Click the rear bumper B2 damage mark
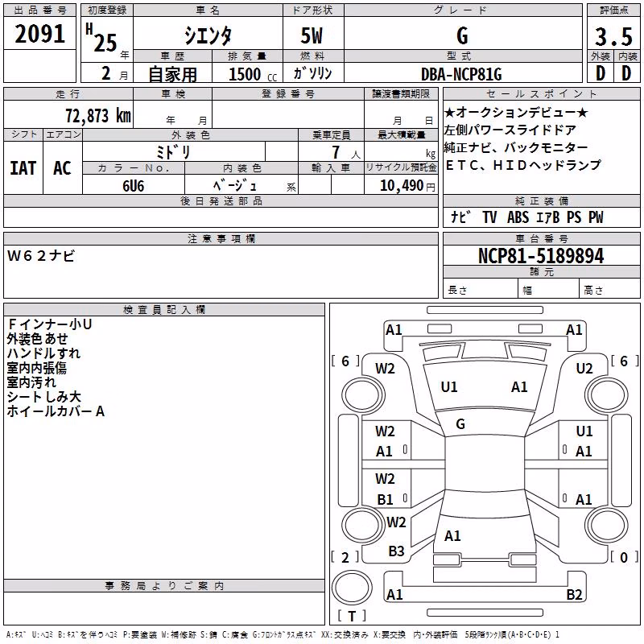This screenshot has width=644, height=644. click(x=574, y=594)
